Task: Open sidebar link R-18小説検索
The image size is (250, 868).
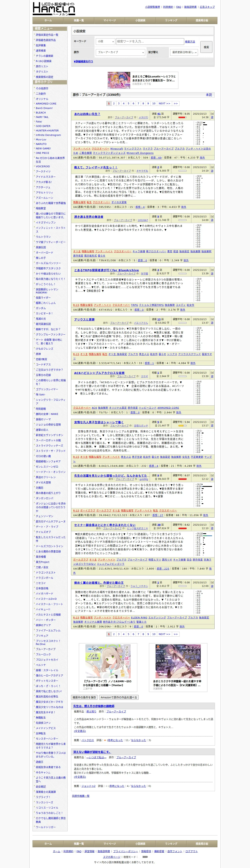Action: click(x=44, y=61)
